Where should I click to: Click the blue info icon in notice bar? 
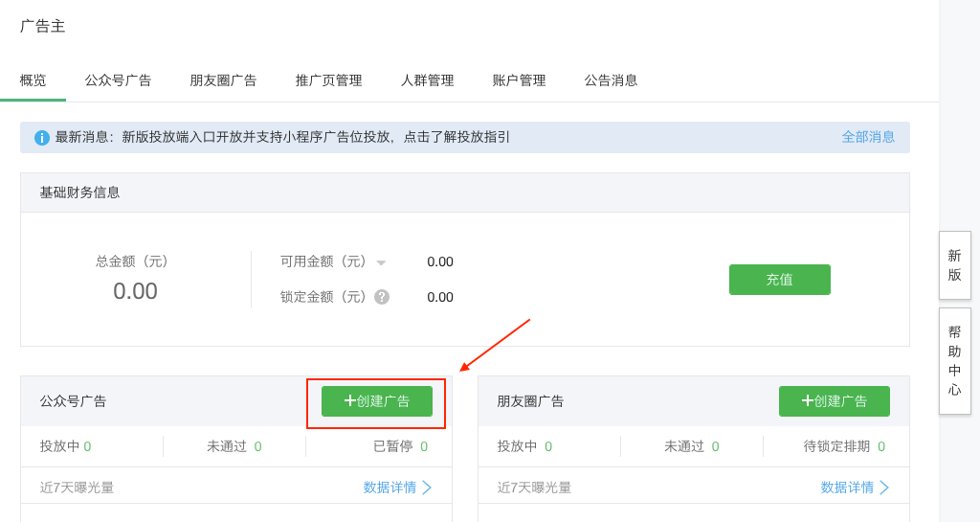click(x=42, y=138)
